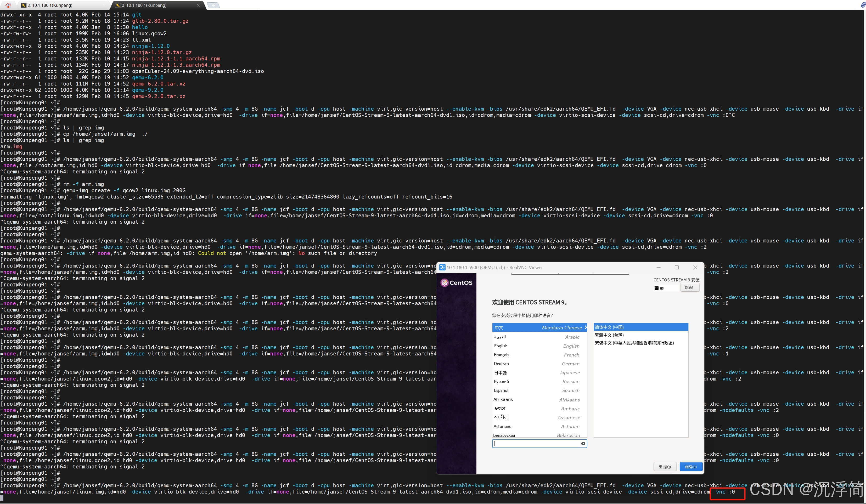Image resolution: width=866 pixels, height=504 pixels.
Task: Choose Deutsch German language entry
Action: pyautogui.click(x=501, y=364)
